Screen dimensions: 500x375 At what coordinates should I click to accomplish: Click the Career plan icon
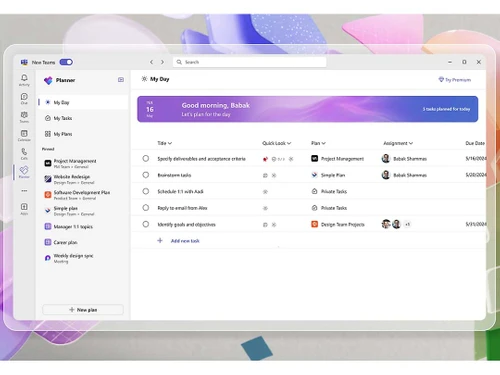point(48,242)
